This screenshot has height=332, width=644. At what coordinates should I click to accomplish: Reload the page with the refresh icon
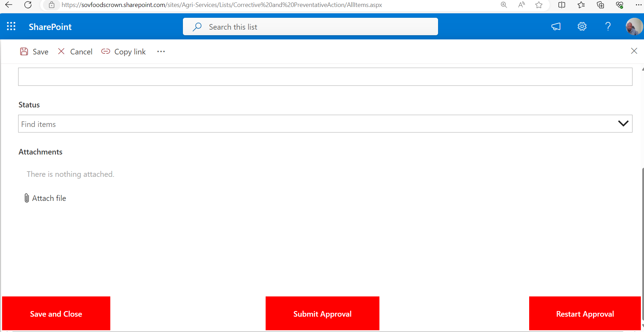point(28,5)
